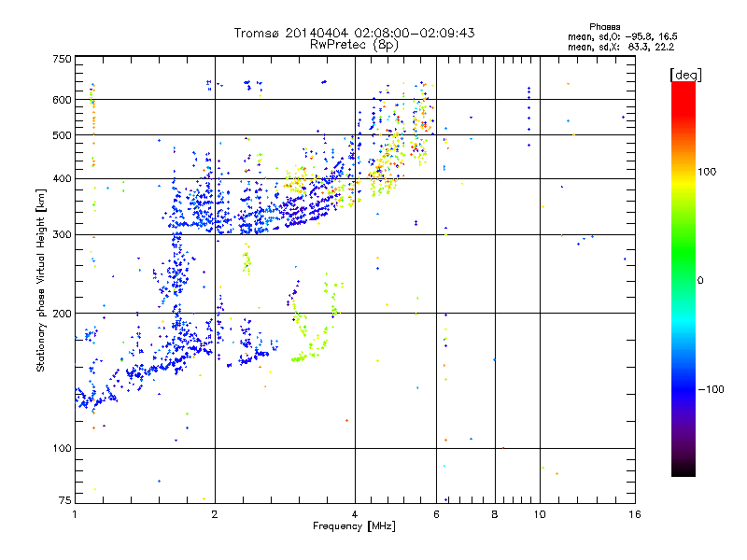This screenshot has height=560, width=747.
Task: Click the 'mean, sd,O: -95.8, 16.5' statistic
Action: click(622, 36)
